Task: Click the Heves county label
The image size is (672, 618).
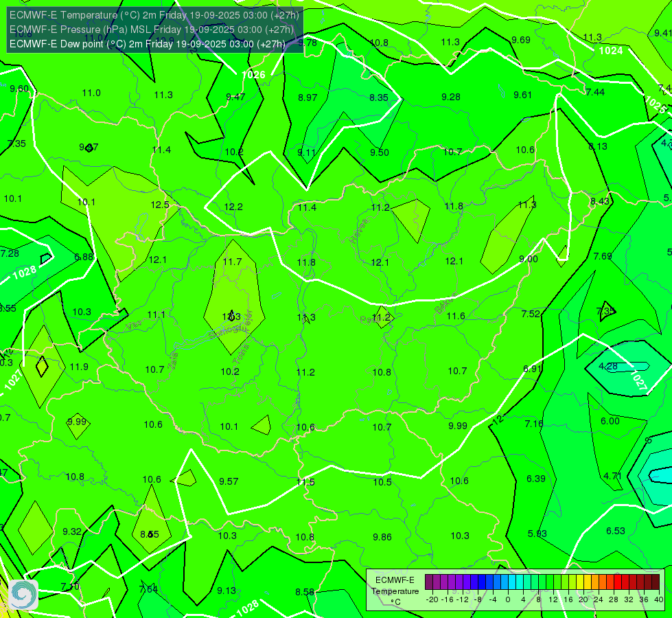Action: pyautogui.click(x=359, y=231)
